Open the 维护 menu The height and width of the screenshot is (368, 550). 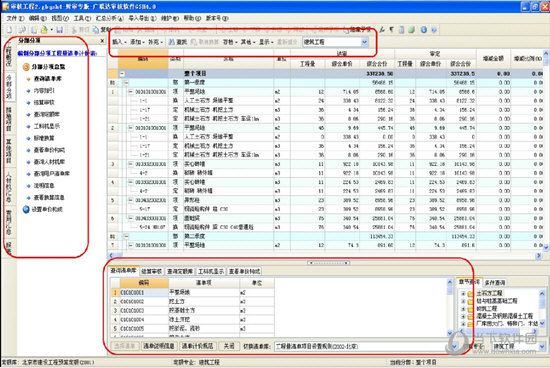pyautogui.click(x=170, y=18)
